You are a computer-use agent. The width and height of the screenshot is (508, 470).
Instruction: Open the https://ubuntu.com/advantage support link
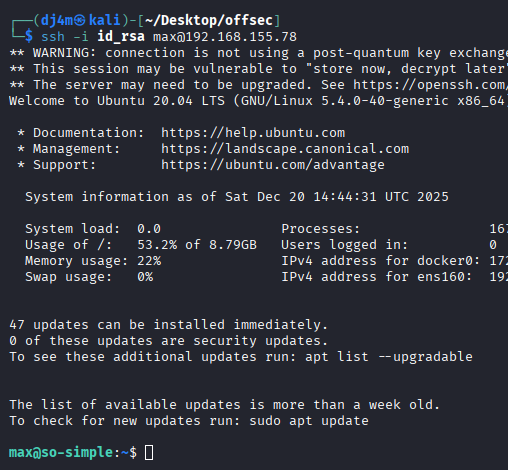[273, 165]
